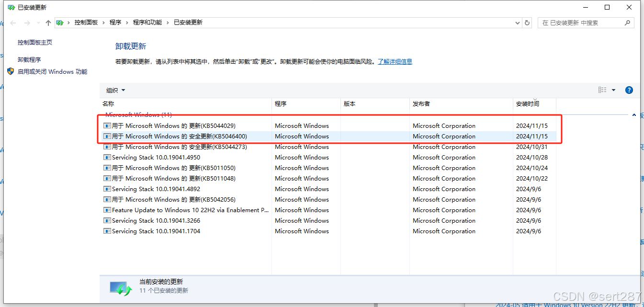
Task: Select 程序 in the breadcrumb path
Action: tap(115, 23)
